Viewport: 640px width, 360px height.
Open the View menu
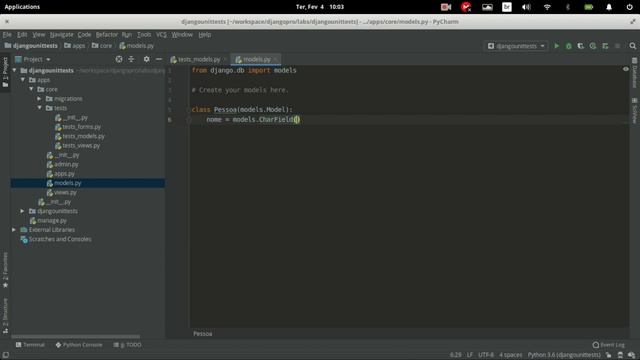click(39, 35)
